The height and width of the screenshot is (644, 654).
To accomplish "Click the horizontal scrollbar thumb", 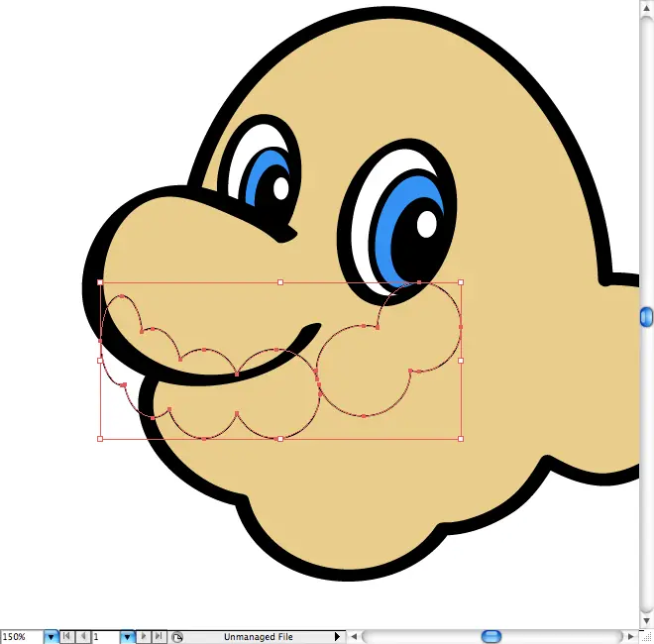I will click(x=491, y=636).
